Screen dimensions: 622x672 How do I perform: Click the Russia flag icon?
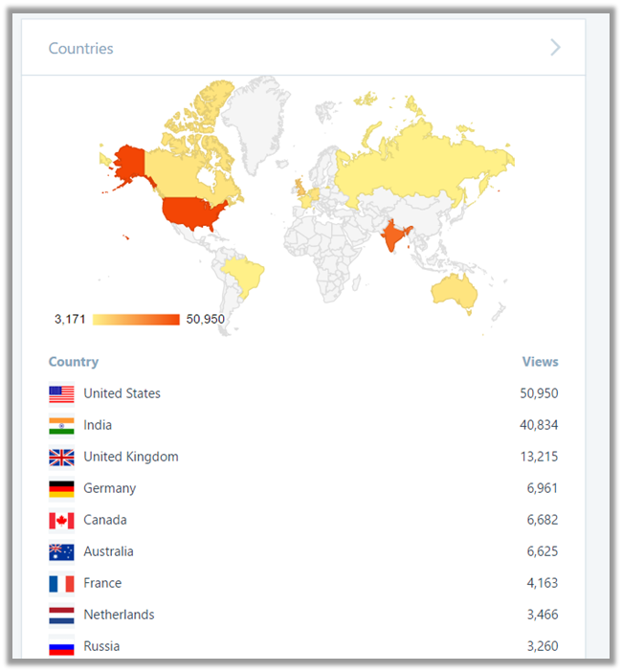[x=61, y=646]
